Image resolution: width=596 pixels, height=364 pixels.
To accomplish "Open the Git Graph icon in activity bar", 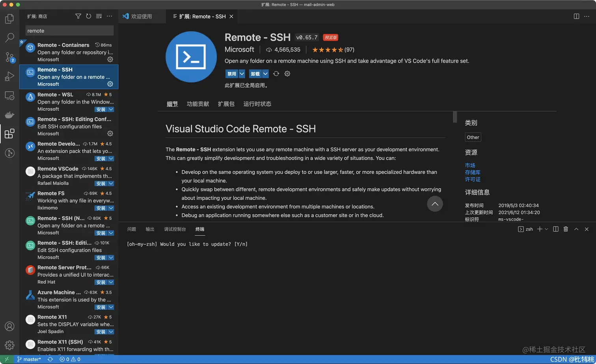I will point(9,153).
